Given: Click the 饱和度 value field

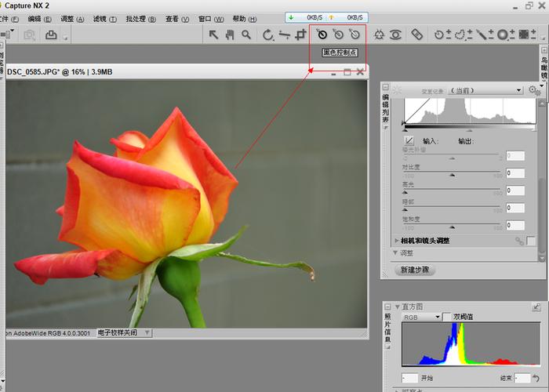Looking at the screenshot, I should click(515, 225).
